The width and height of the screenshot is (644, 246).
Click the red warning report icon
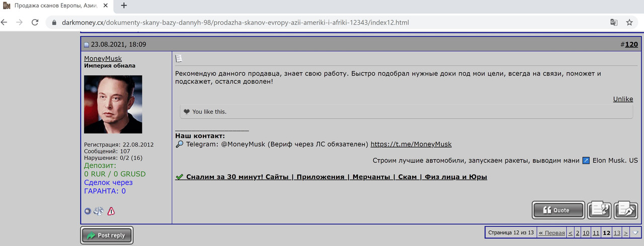pyautogui.click(x=111, y=211)
